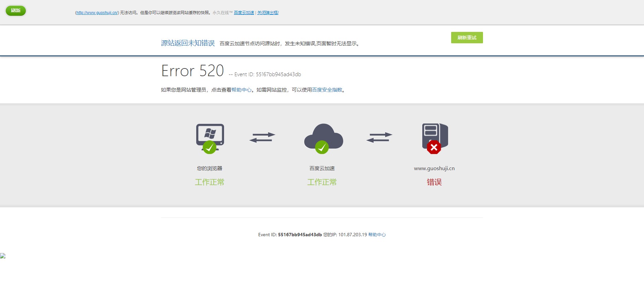Open 帮助中心 link below Error 520
Viewport: 644px width, 298px height.
(x=241, y=90)
